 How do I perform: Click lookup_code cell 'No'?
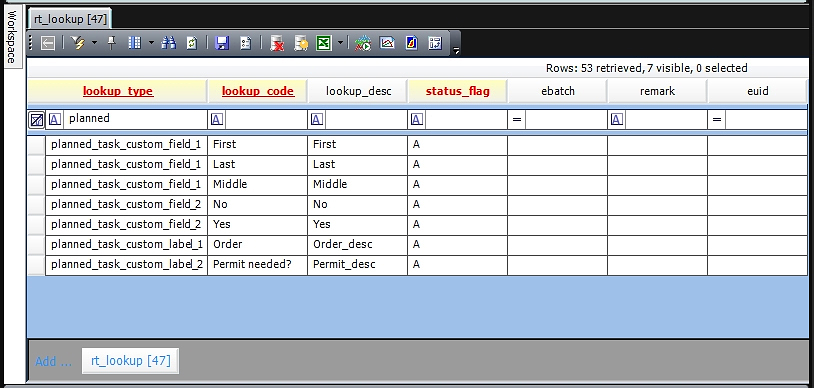[x=257, y=205]
